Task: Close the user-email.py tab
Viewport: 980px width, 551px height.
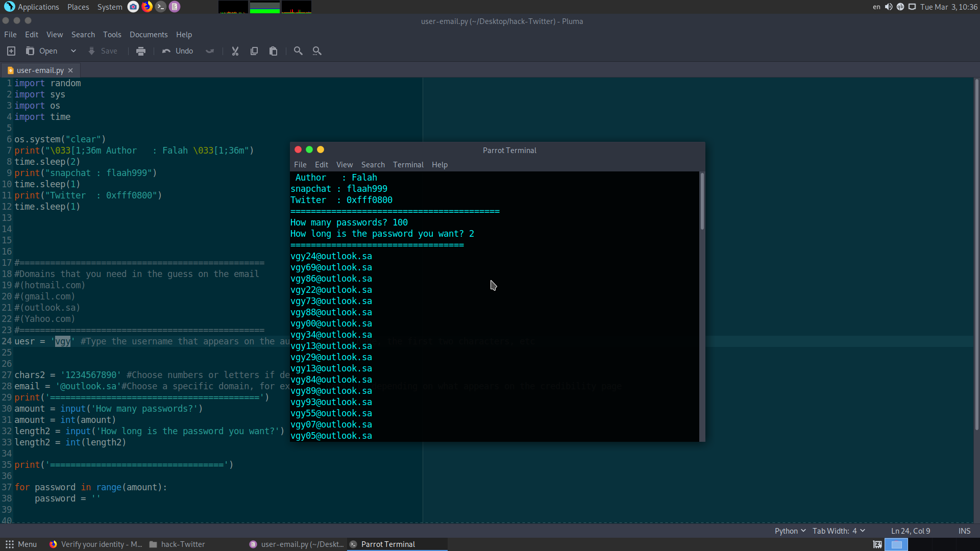Action: [x=70, y=70]
